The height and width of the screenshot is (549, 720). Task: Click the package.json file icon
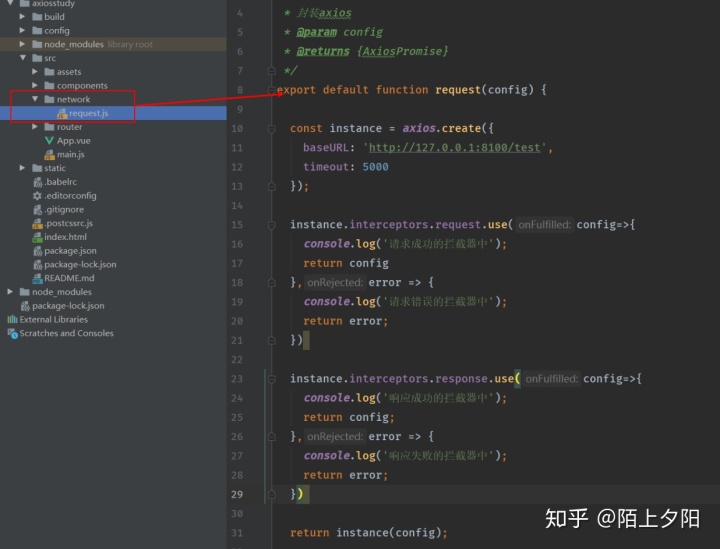click(38, 251)
